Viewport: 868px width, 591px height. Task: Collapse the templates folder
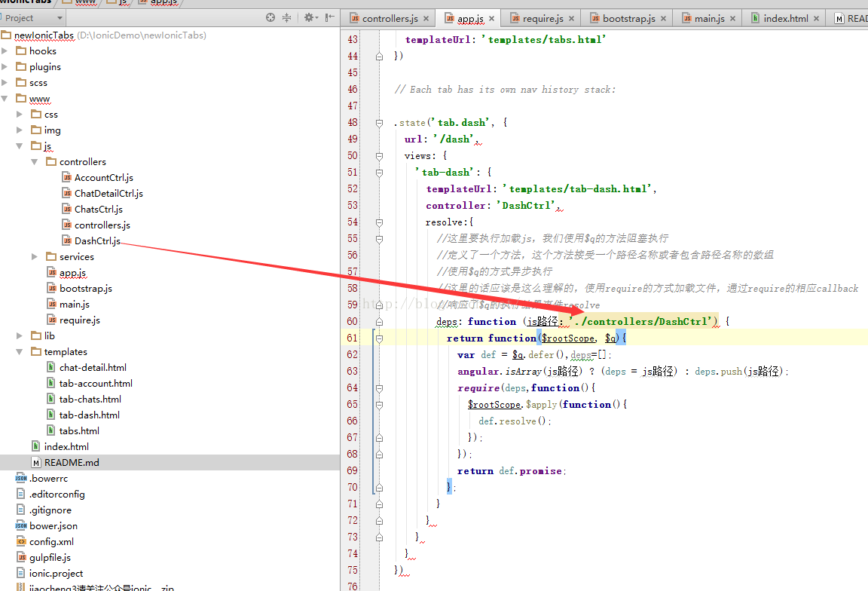(x=20, y=352)
